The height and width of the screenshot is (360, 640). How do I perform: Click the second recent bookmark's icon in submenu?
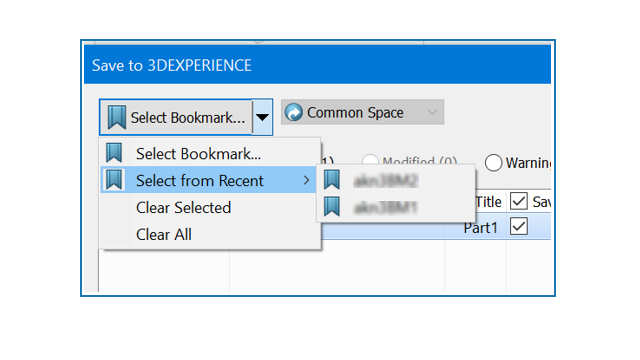click(x=332, y=207)
